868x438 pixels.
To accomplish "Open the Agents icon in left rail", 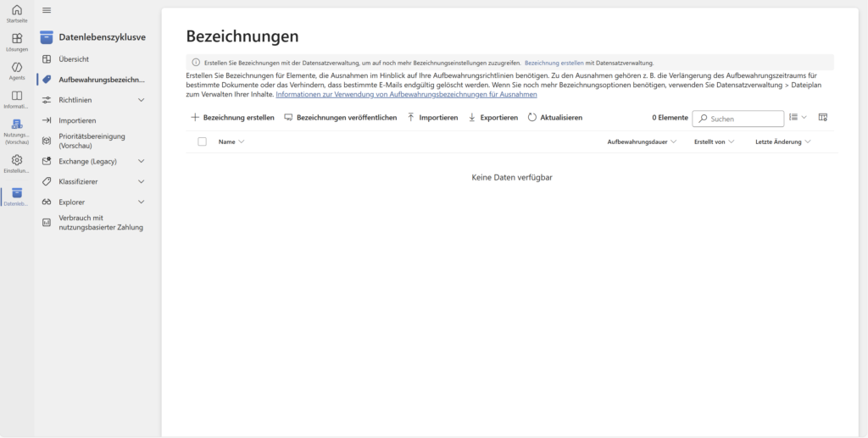I will [x=16, y=70].
